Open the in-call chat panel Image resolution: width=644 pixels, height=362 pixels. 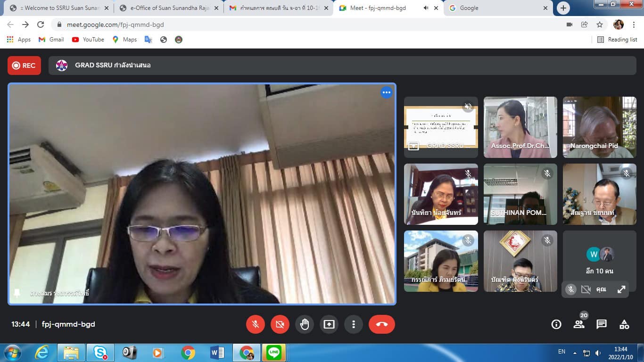point(602,324)
